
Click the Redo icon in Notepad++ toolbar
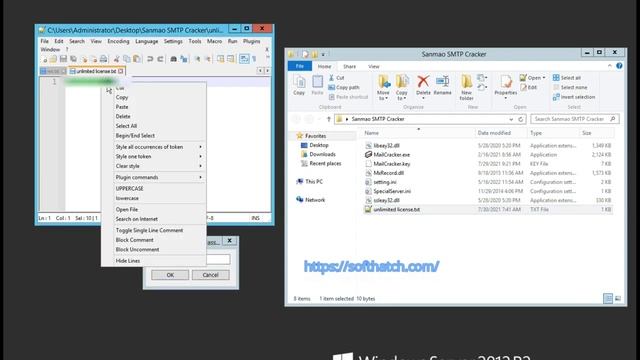(160, 59)
